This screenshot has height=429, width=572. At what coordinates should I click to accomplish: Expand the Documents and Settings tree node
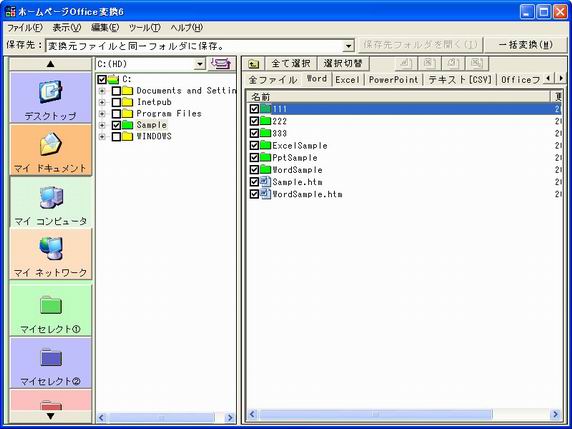click(102, 91)
